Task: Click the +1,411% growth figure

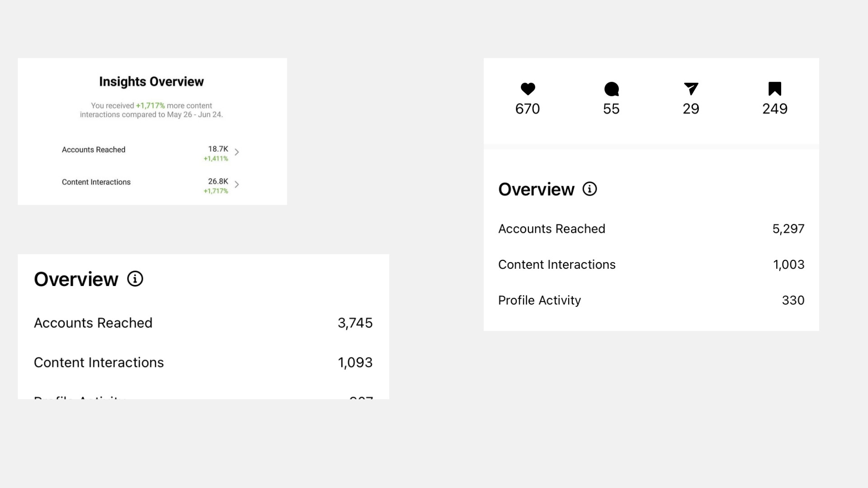Action: click(216, 159)
